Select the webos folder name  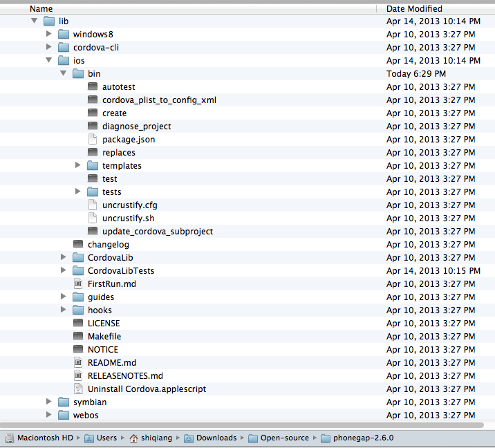point(86,416)
